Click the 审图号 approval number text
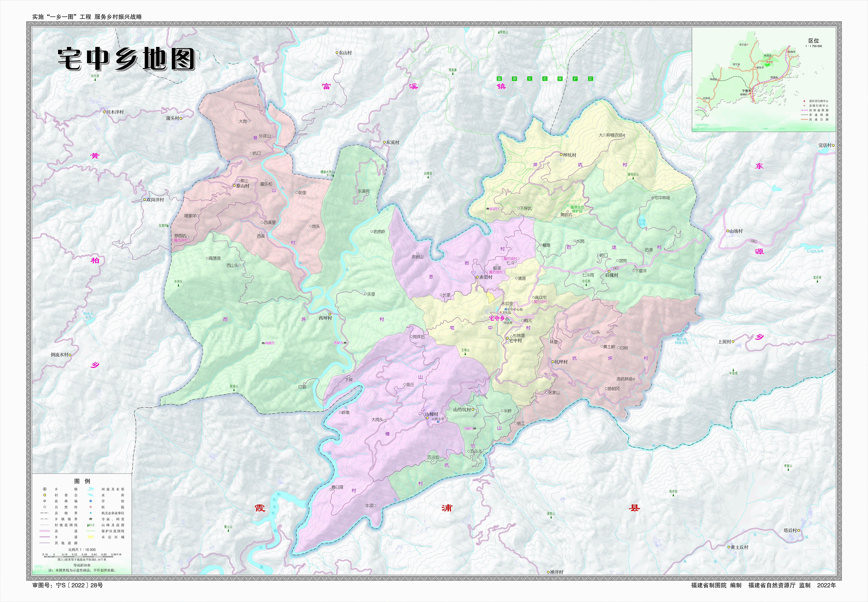 67,585
